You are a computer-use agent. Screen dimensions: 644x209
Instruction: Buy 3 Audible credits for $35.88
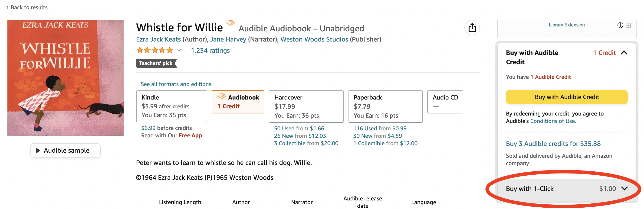pos(553,144)
